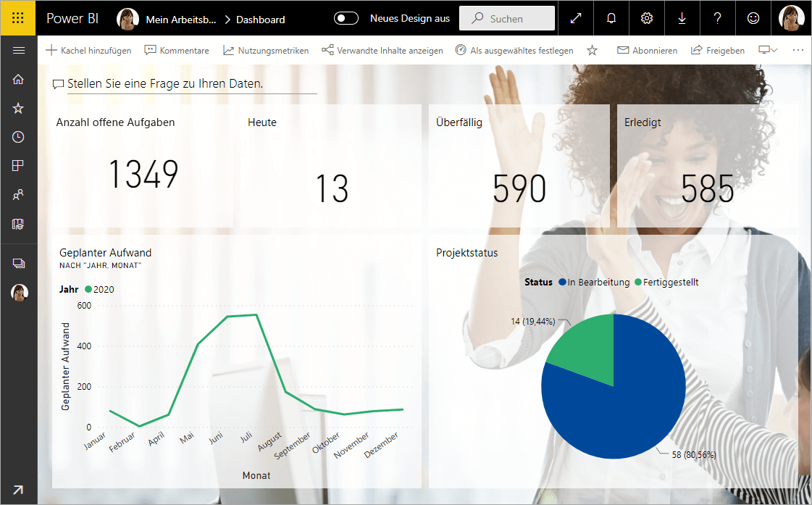Collapse the navigation hamburger menu
The width and height of the screenshot is (812, 505).
click(19, 50)
